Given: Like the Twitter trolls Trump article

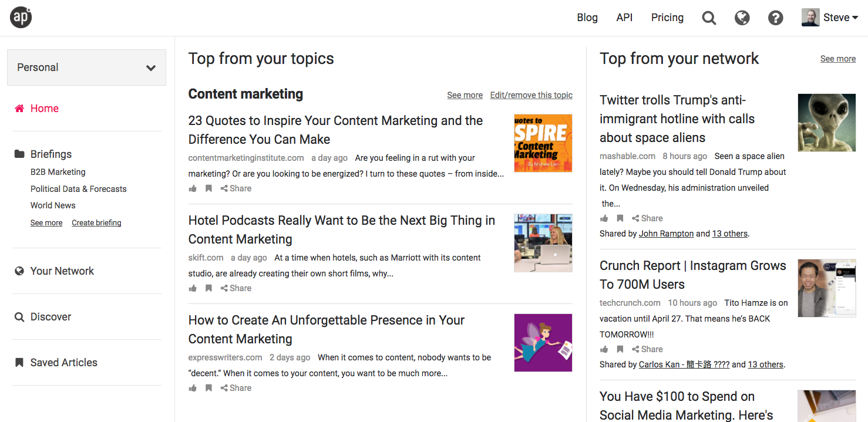Looking at the screenshot, I should 604,218.
